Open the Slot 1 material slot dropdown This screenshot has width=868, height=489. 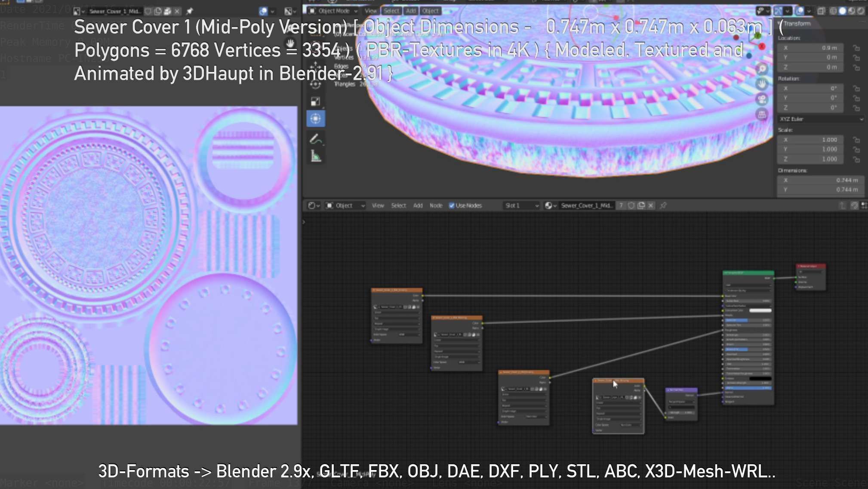[x=521, y=205]
